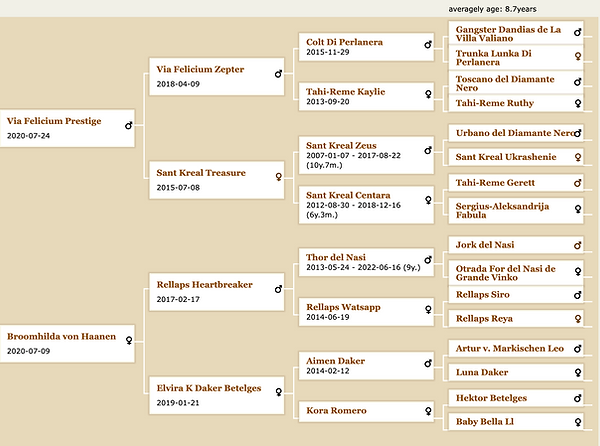Open Broomhilda von Haanen pedigree link
Screen dimensions: 600x446
58,334
